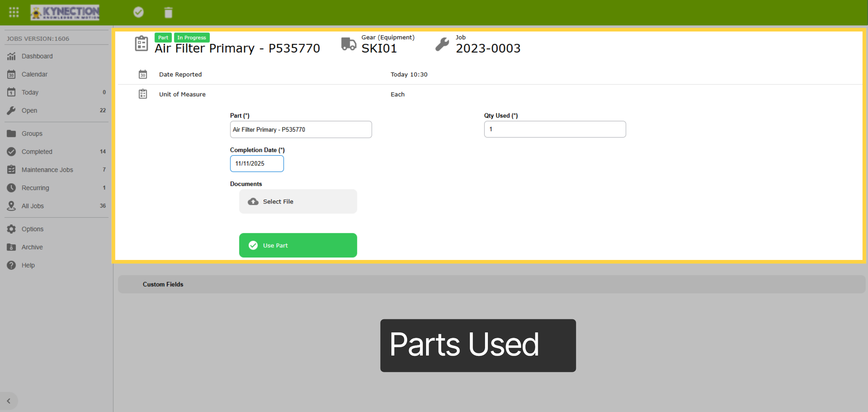Image resolution: width=868 pixels, height=412 pixels.
Task: Click the Archive box icon
Action: click(x=12, y=247)
